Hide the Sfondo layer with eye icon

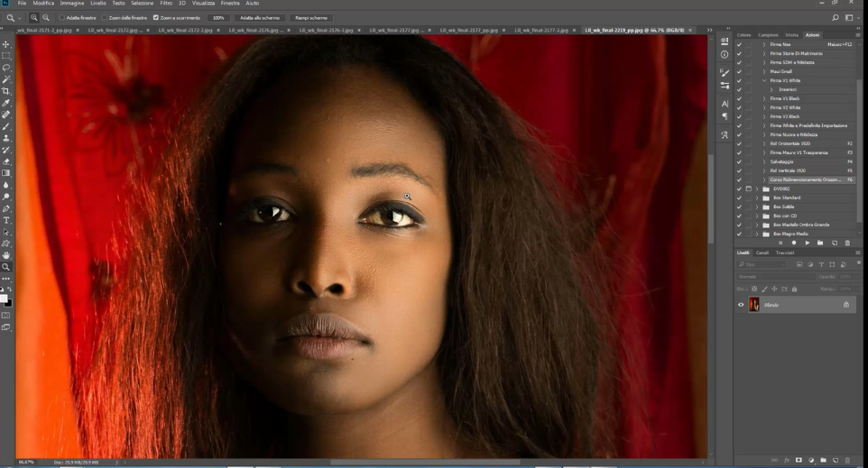pyautogui.click(x=741, y=305)
